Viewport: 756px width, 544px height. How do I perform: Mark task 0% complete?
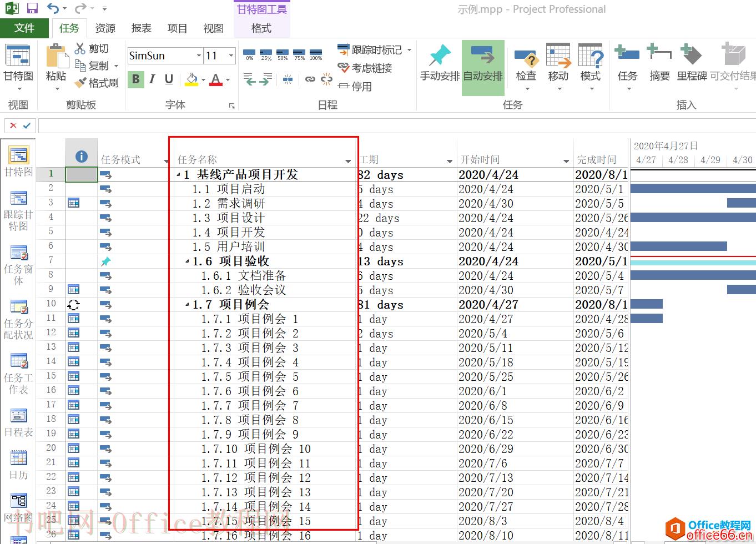[250, 54]
